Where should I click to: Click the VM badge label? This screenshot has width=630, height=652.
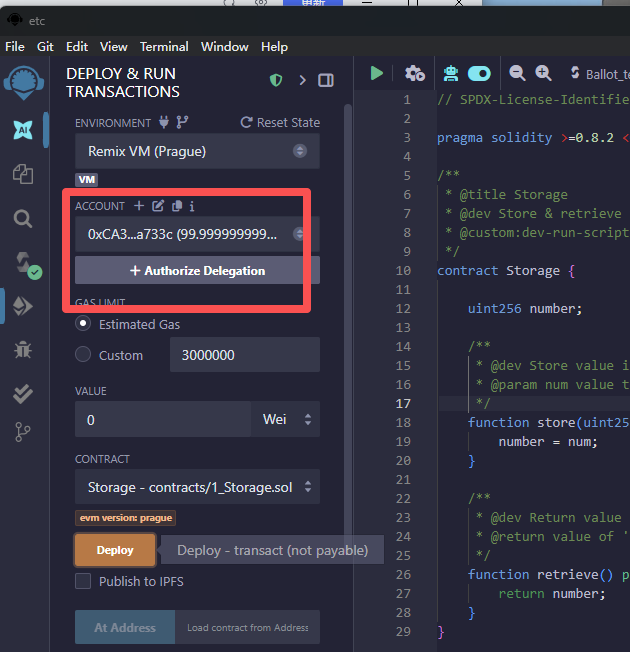pyautogui.click(x=86, y=180)
